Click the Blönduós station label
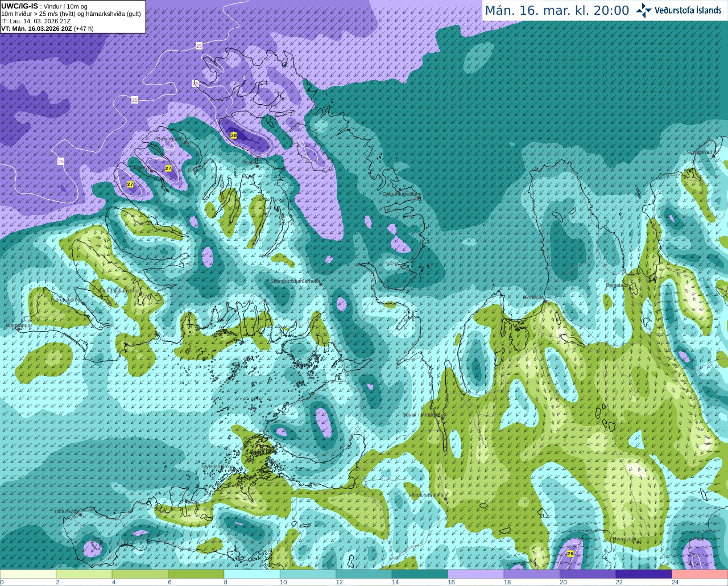Screen dimensions: 728x586 (x=533, y=298)
